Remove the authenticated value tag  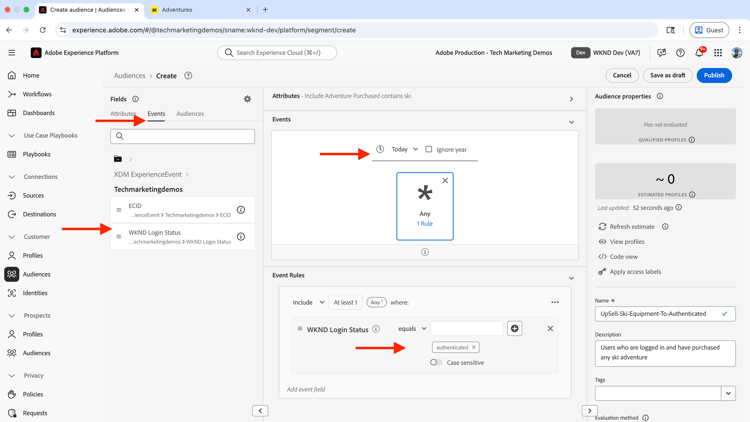click(x=474, y=347)
